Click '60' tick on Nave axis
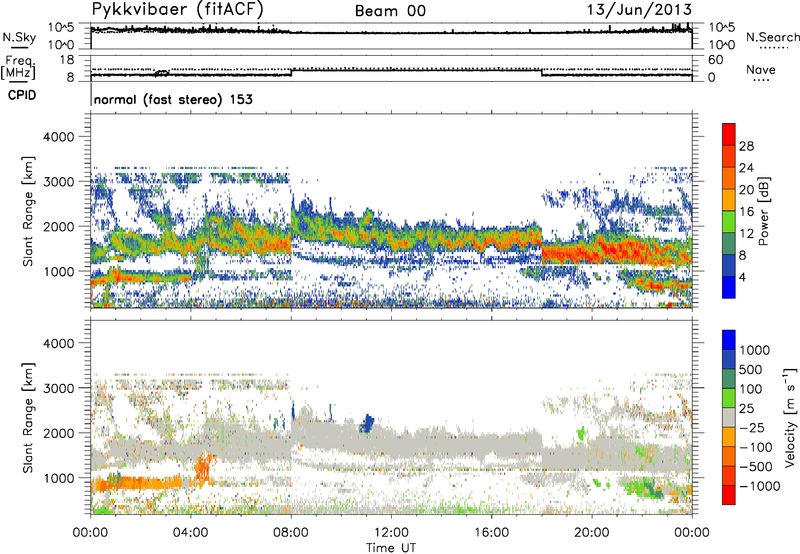 point(715,60)
